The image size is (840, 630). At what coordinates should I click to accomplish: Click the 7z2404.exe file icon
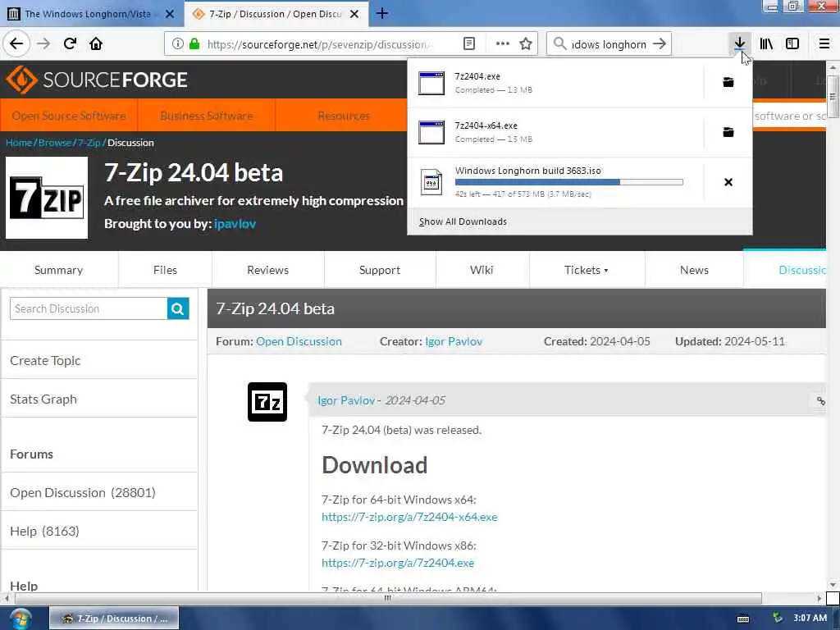[431, 83]
